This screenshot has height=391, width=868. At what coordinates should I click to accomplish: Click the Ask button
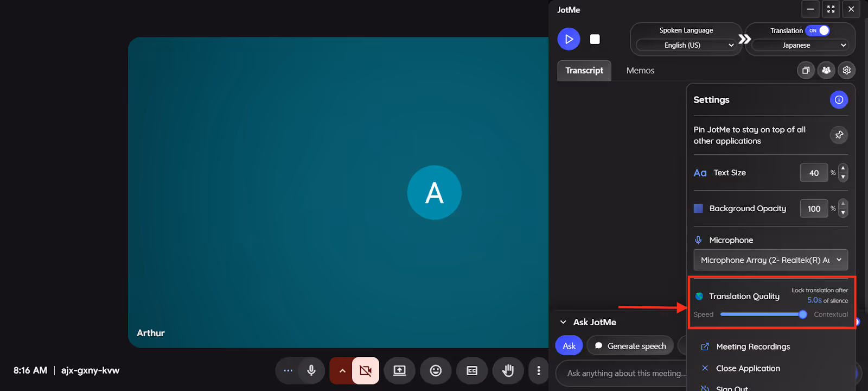(x=569, y=345)
